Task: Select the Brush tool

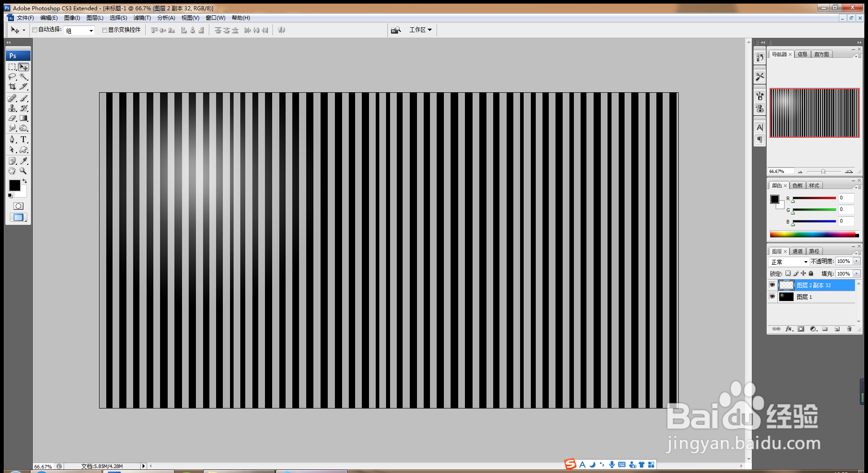Action: pos(24,98)
